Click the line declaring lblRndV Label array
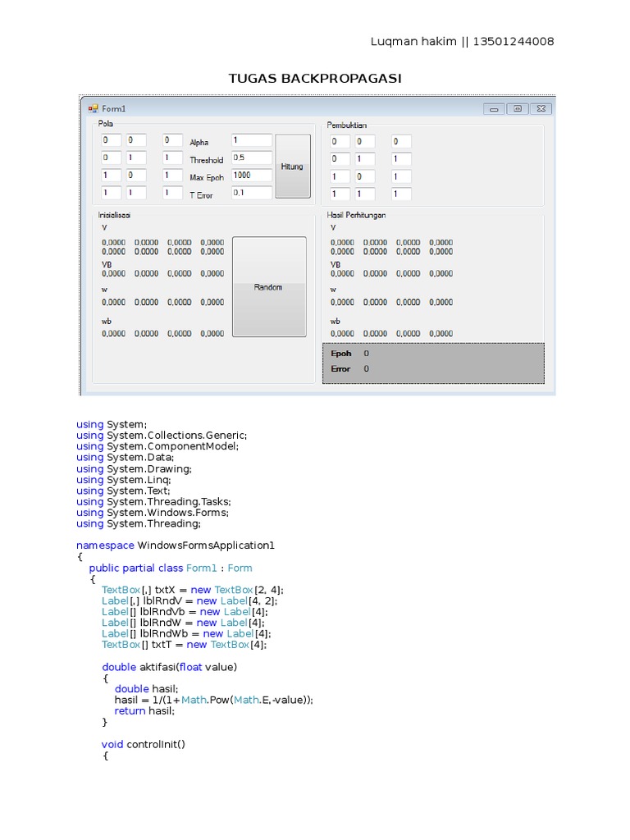630x840 pixels. point(189,601)
